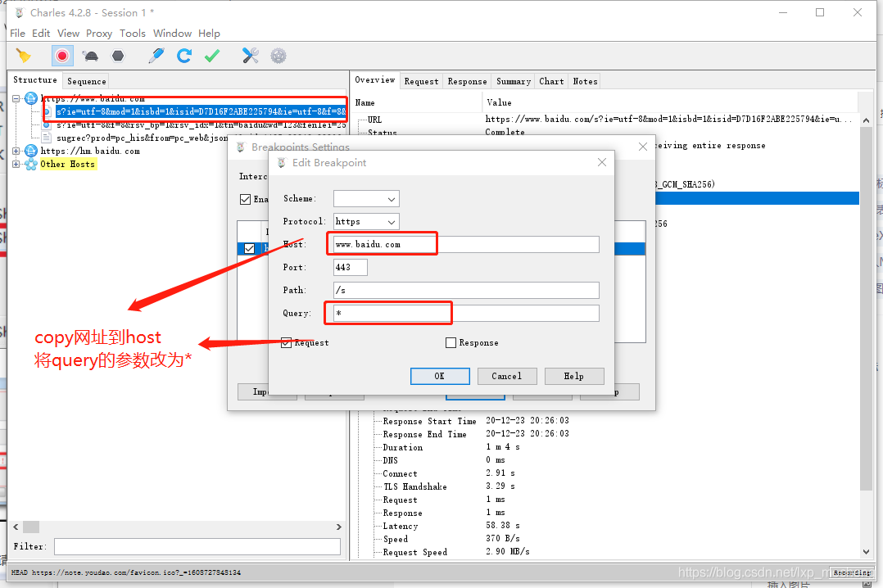This screenshot has height=588, width=883.
Task: Switch to the Request tab
Action: coord(421,81)
